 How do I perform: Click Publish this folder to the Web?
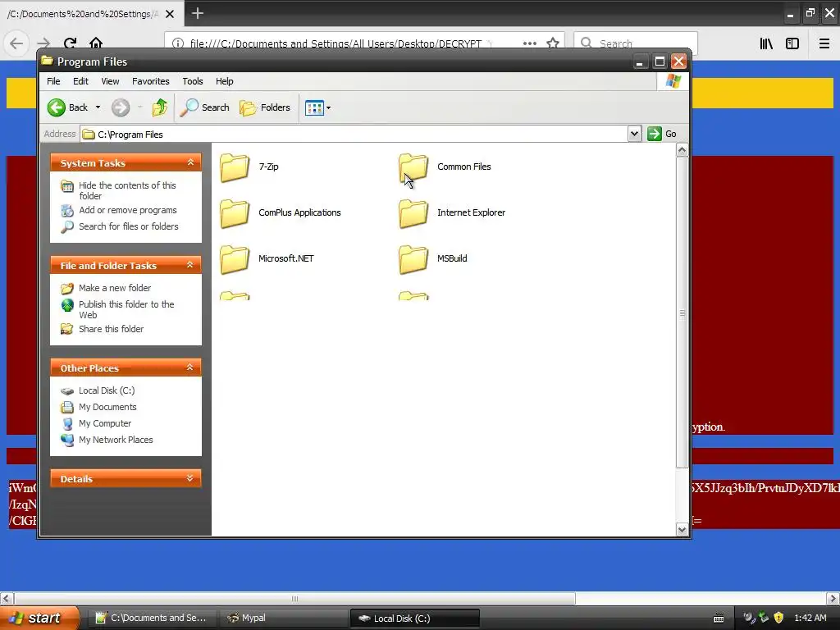(126, 309)
